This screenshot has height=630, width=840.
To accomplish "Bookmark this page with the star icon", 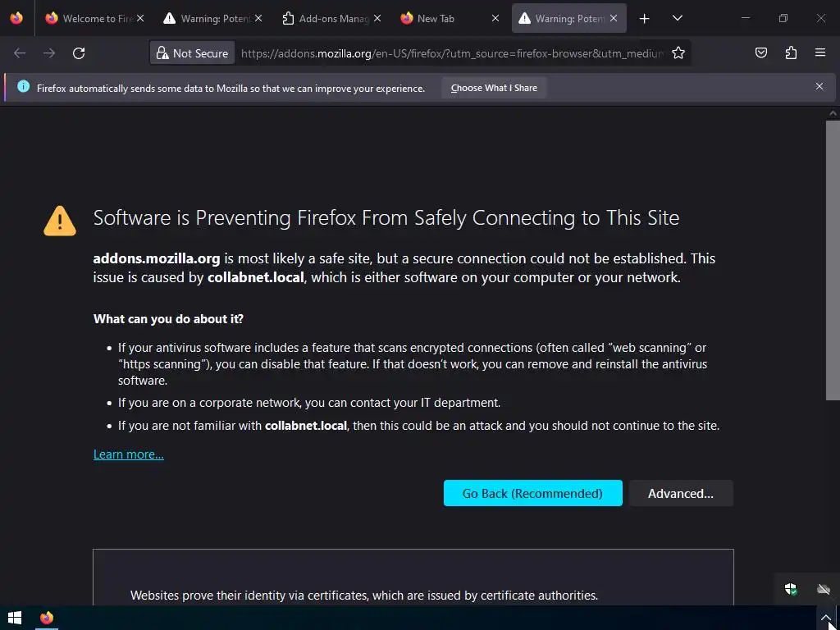I will [678, 53].
